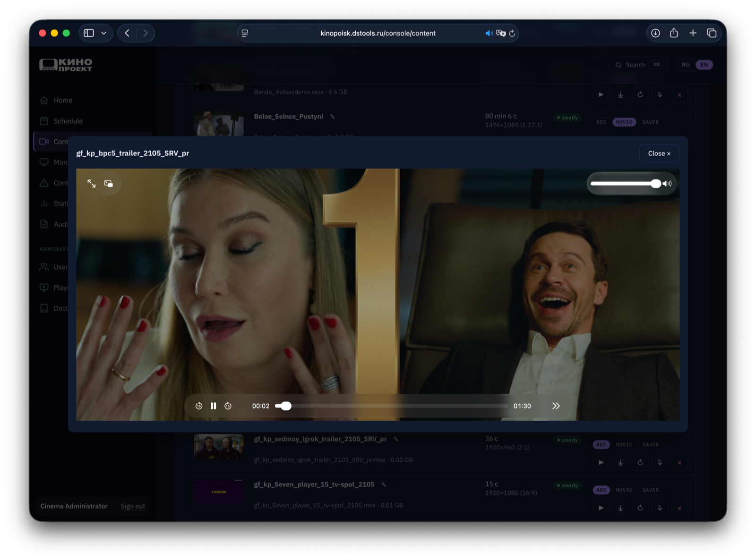Image resolution: width=756 pixels, height=560 pixels.
Task: Toggle SAVER tag on gf_kp_sedmoy_igrok_trailer
Action: point(651,445)
